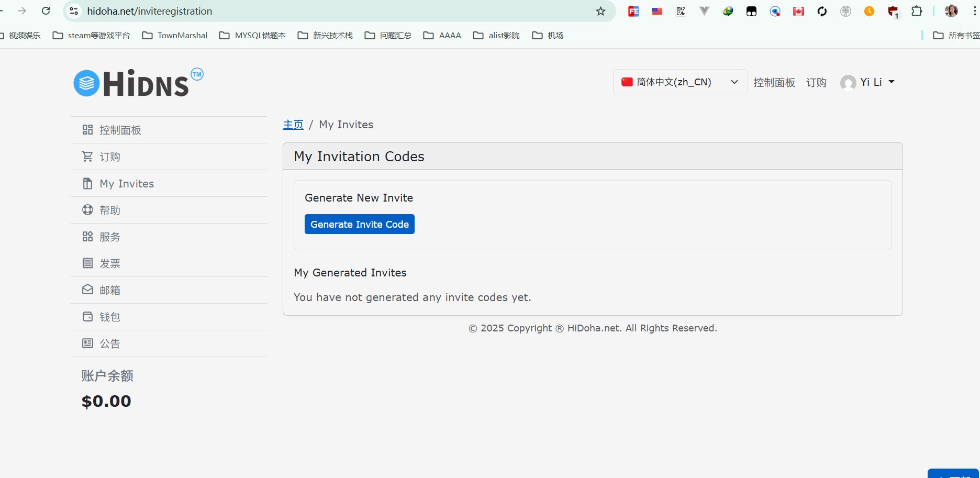This screenshot has width=980, height=478.
Task: Click the invoice list icon in sidebar
Action: [87, 263]
